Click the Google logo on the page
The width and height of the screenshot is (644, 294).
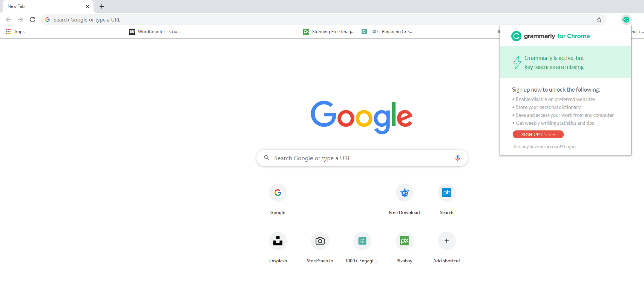click(x=362, y=117)
